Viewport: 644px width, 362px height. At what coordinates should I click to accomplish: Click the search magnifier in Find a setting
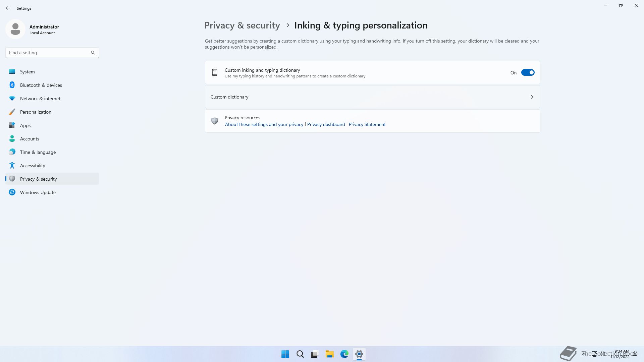[x=93, y=53]
